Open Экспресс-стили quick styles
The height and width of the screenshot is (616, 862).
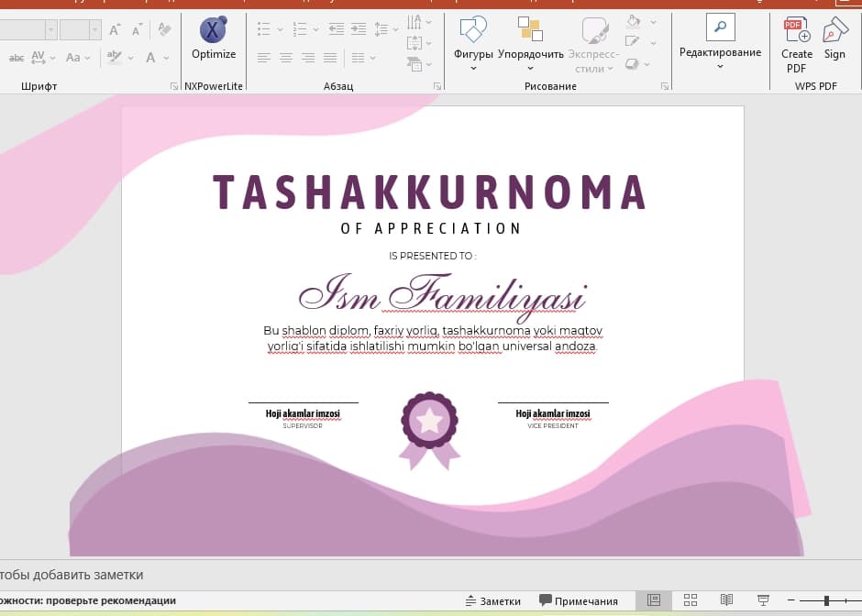point(593,45)
